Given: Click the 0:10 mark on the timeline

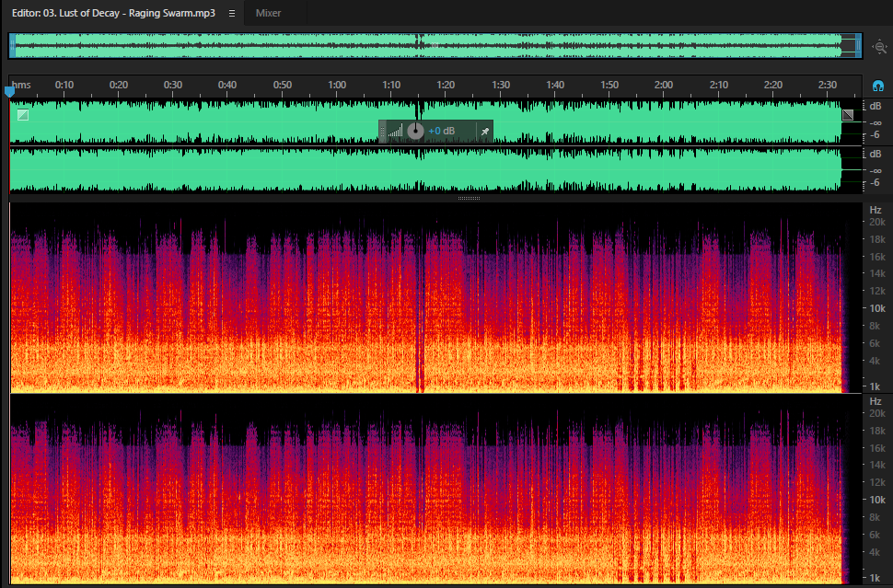Looking at the screenshot, I should pos(64,85).
